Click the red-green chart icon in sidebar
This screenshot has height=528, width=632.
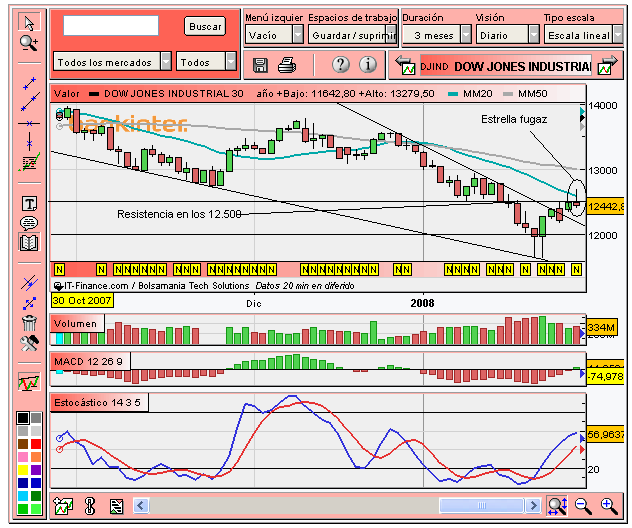[29, 381]
